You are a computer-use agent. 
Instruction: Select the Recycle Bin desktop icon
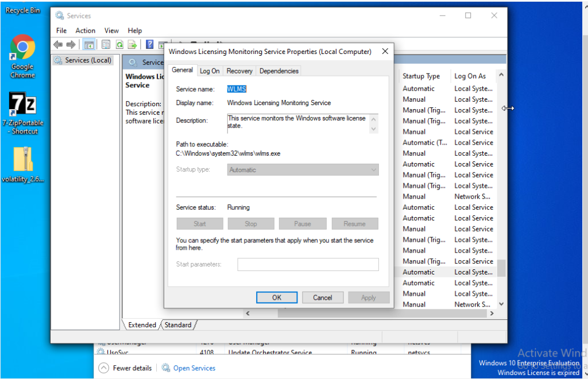click(22, 10)
